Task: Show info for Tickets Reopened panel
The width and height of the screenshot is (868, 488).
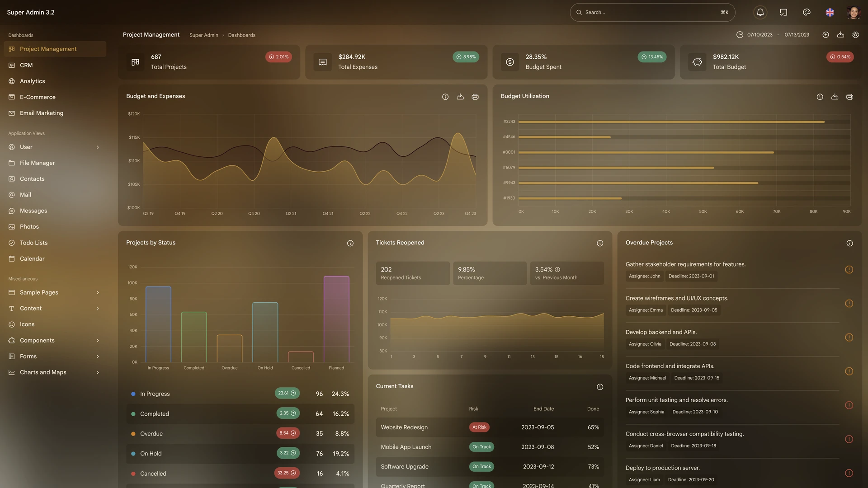Action: point(600,243)
